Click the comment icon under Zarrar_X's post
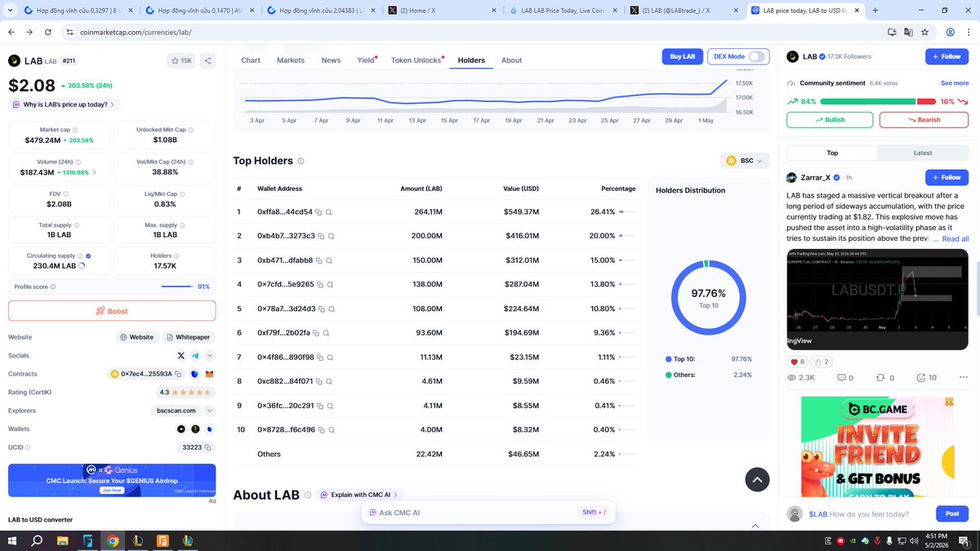This screenshot has width=980, height=551. 841,378
